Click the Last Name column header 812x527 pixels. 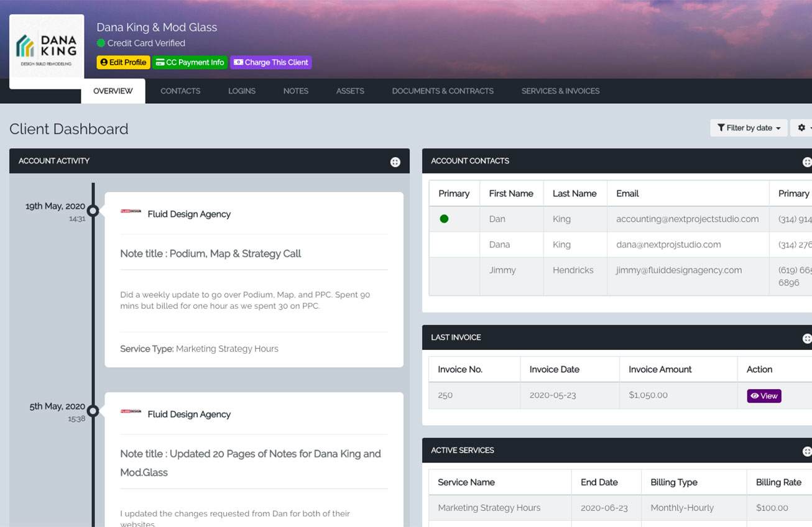click(x=574, y=193)
